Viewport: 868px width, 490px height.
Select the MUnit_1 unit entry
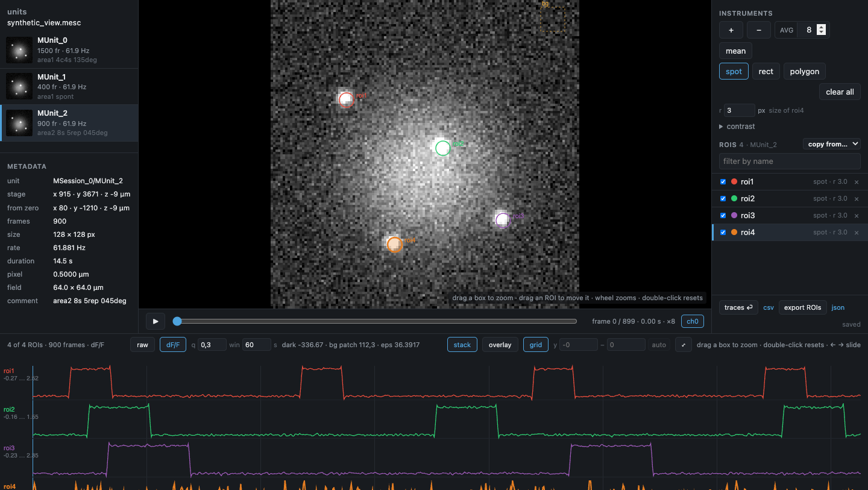pyautogui.click(x=69, y=87)
